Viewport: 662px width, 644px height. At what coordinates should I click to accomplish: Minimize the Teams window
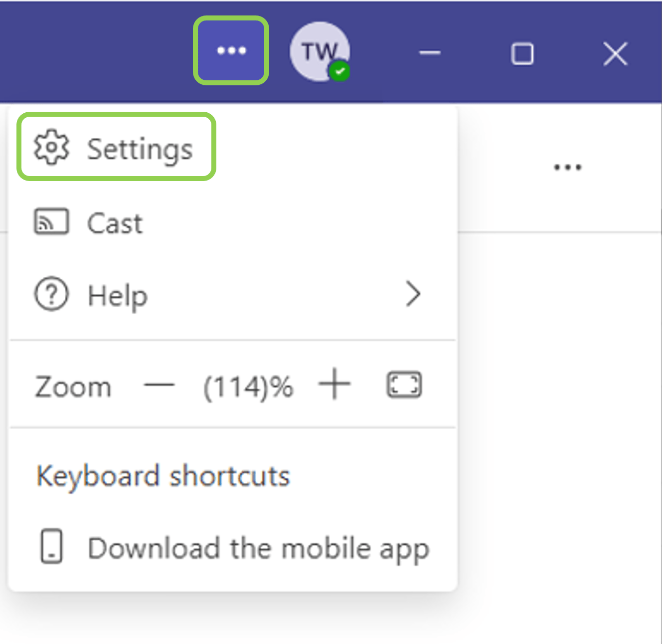(x=430, y=53)
